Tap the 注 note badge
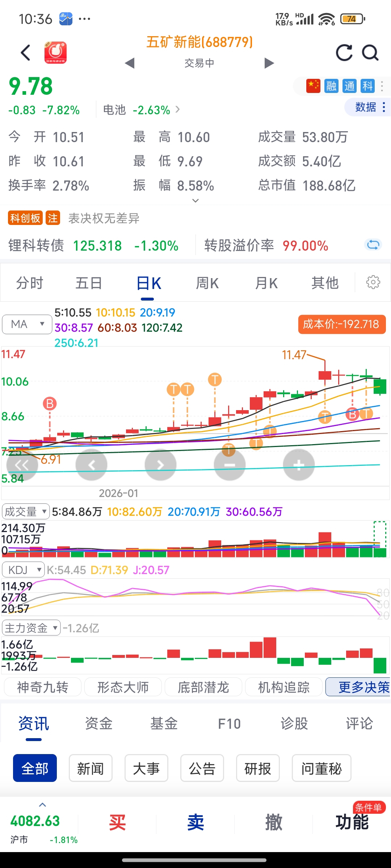The width and height of the screenshot is (391, 868). click(53, 218)
